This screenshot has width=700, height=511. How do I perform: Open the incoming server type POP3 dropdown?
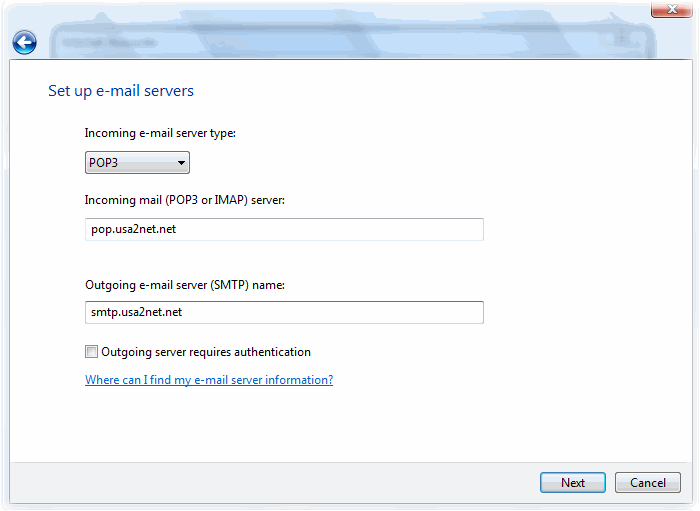(x=138, y=162)
